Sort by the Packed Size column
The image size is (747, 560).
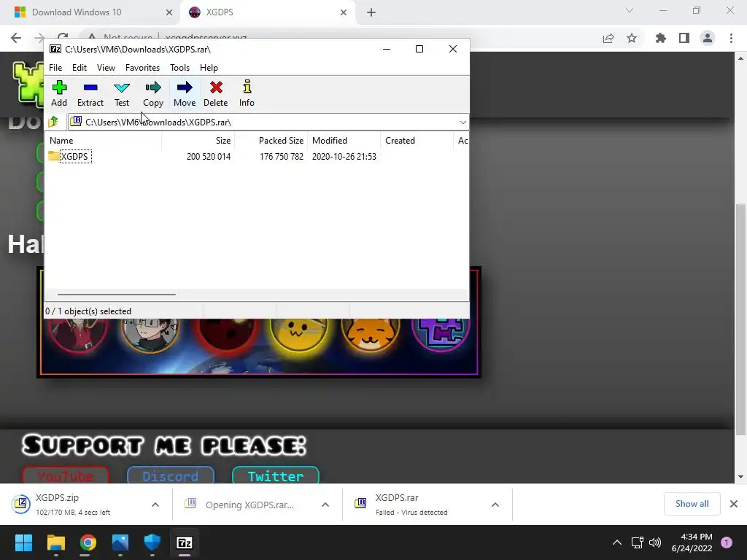pos(271,141)
